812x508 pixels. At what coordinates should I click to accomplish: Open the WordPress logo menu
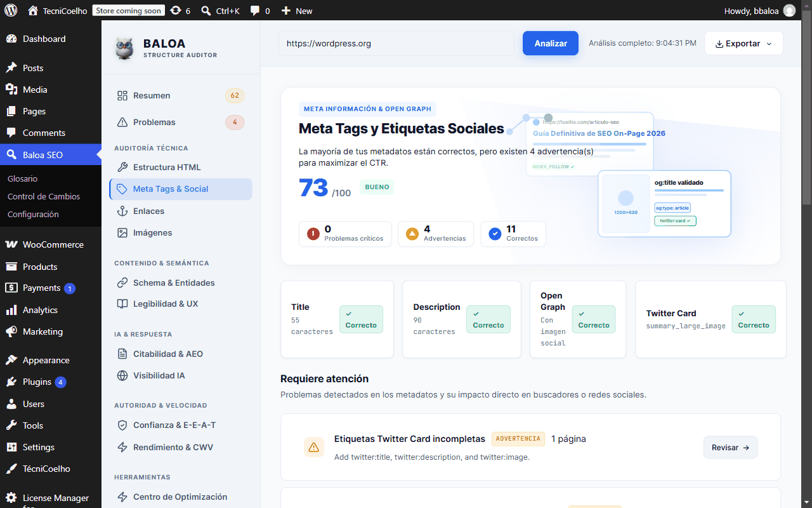pyautogui.click(x=11, y=10)
